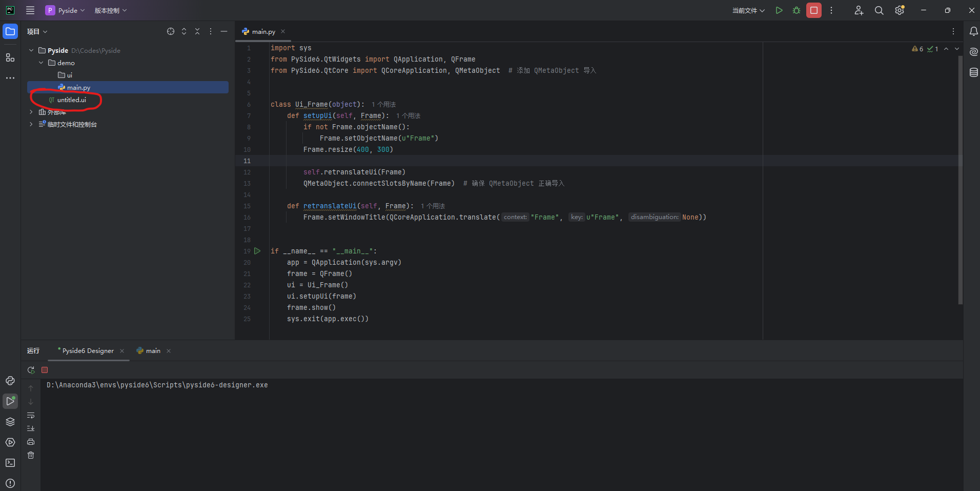Clear all console output trash icon
Screen dimensions: 980x491
click(31, 455)
